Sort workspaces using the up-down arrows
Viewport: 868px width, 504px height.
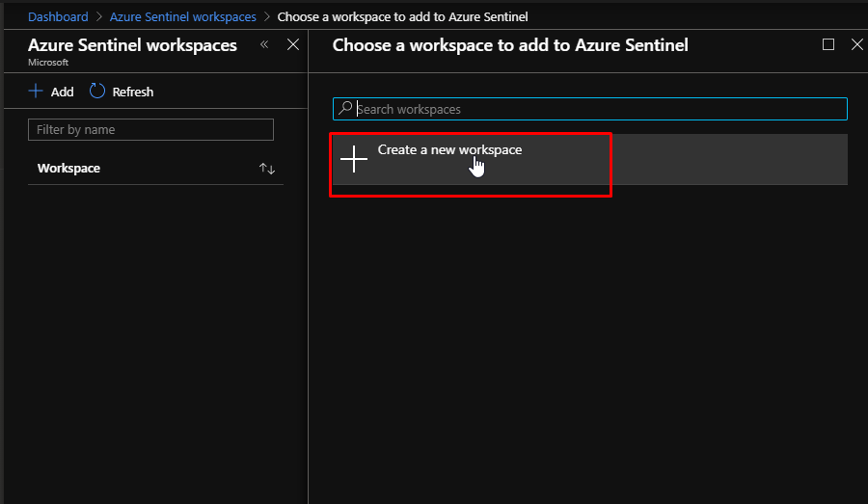[x=267, y=169]
